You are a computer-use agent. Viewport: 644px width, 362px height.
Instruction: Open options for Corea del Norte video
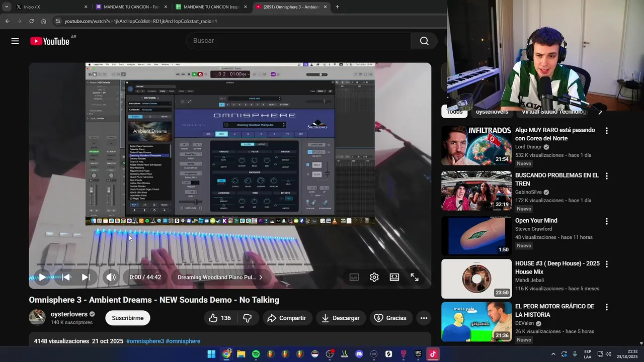tap(606, 131)
